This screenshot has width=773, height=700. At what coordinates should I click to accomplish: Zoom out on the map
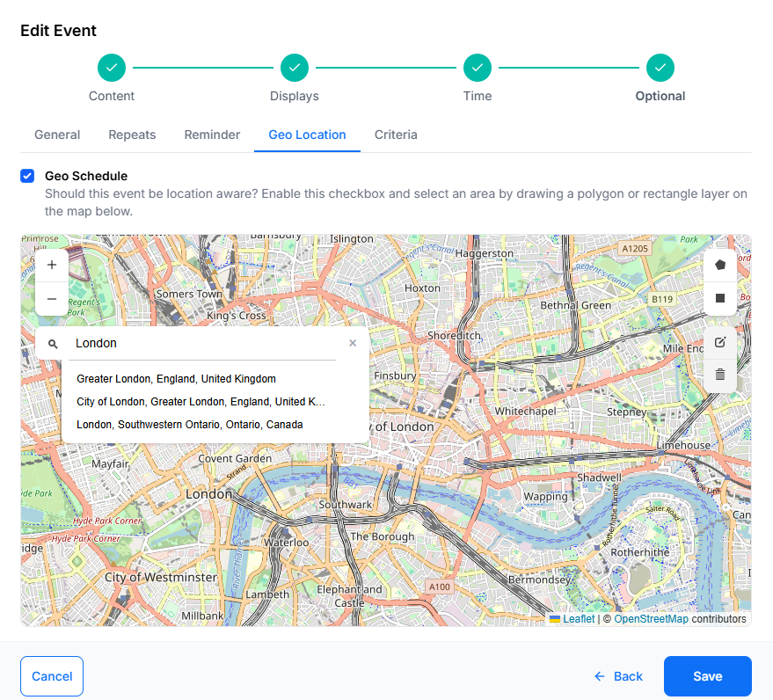point(52,299)
